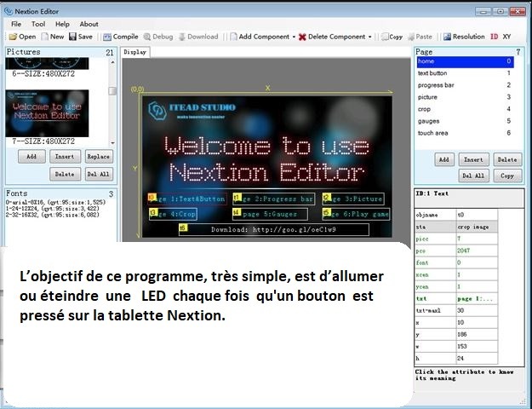Toggle the ID labels display
Viewport: 532px width, 409px height.
[x=495, y=37]
